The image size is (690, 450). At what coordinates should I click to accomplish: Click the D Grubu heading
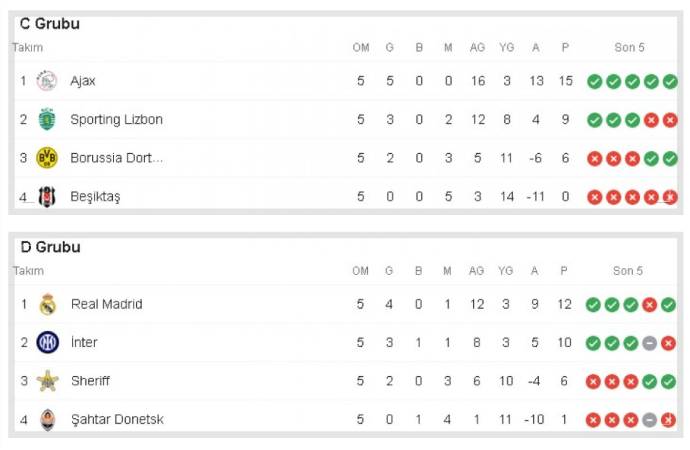[50, 247]
